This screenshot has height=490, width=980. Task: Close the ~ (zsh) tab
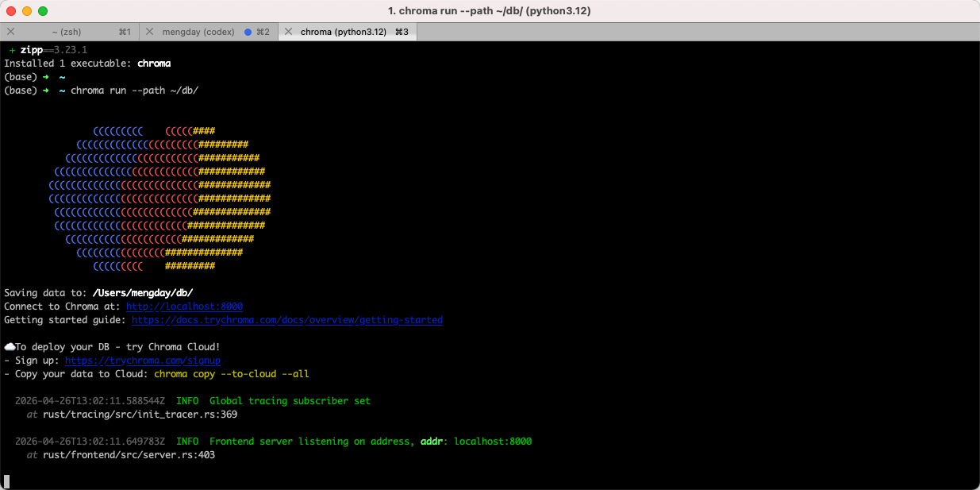[x=10, y=32]
